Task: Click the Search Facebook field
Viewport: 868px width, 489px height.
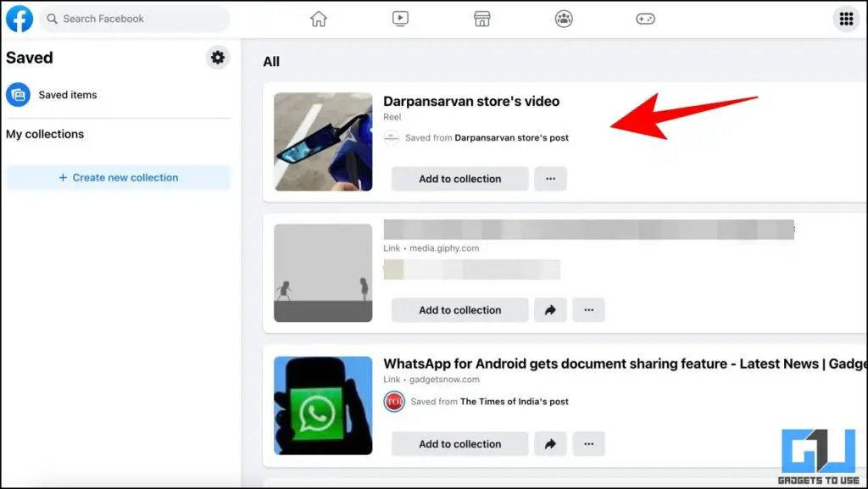Action: tap(134, 18)
